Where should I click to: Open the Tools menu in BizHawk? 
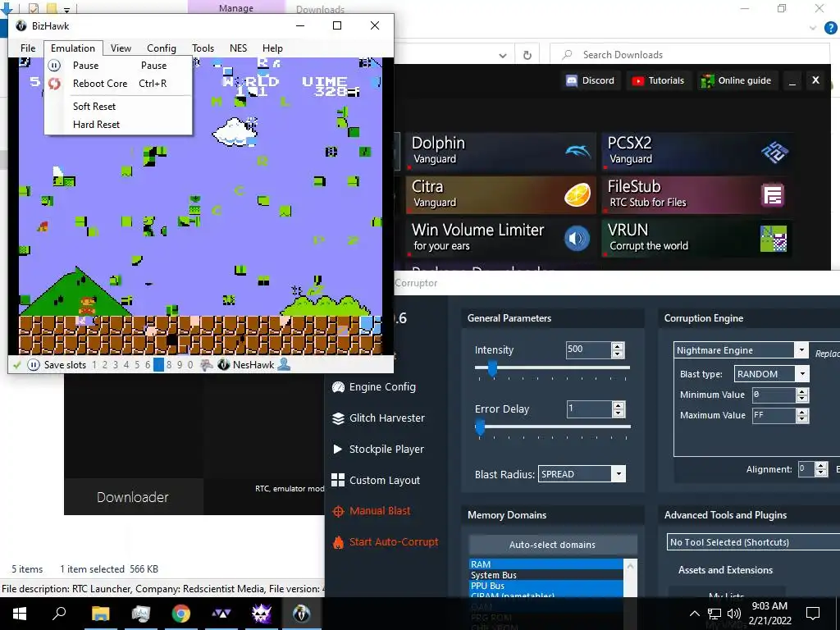(x=203, y=48)
